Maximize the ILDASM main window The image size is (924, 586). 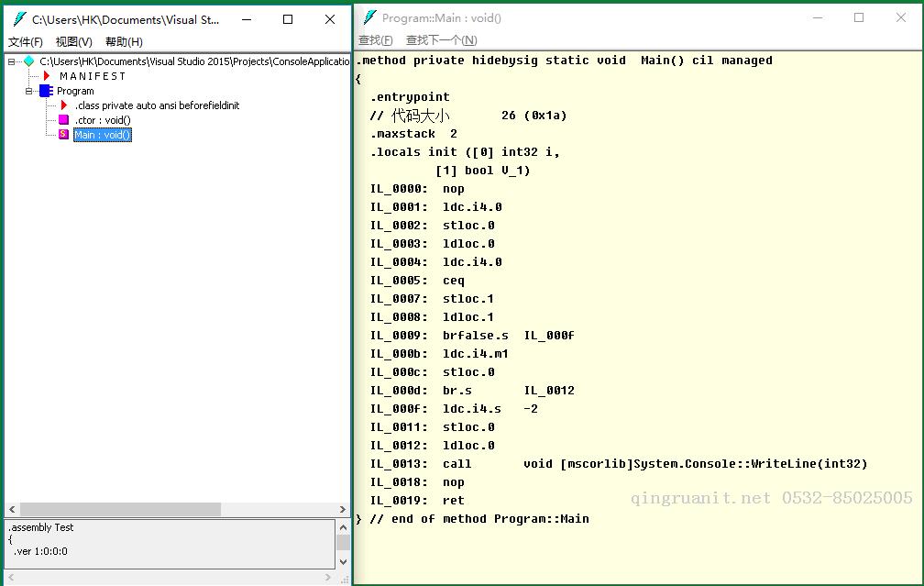[288, 19]
